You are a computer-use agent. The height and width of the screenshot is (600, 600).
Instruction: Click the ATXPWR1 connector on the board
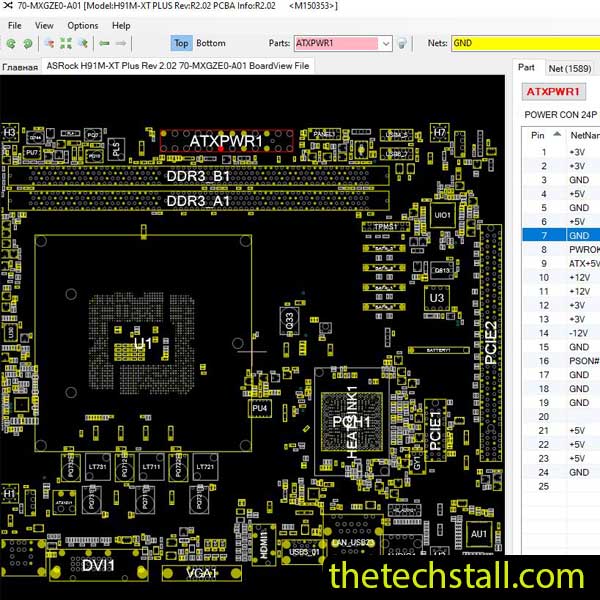coord(227,141)
